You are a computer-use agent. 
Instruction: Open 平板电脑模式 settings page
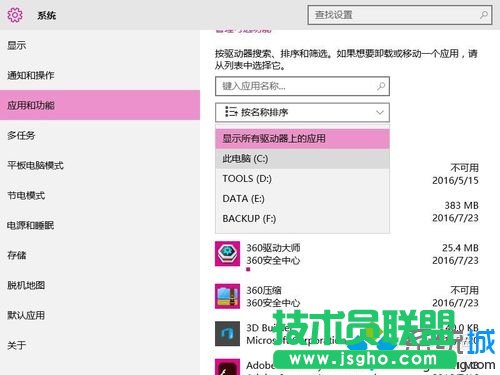click(x=100, y=165)
